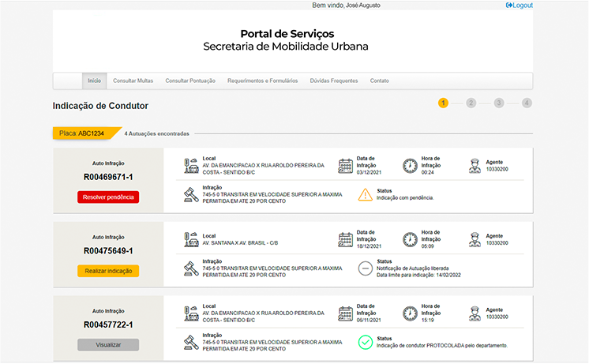589x364 pixels.
Task: Click the date 03/12/2021
Action: [369, 172]
